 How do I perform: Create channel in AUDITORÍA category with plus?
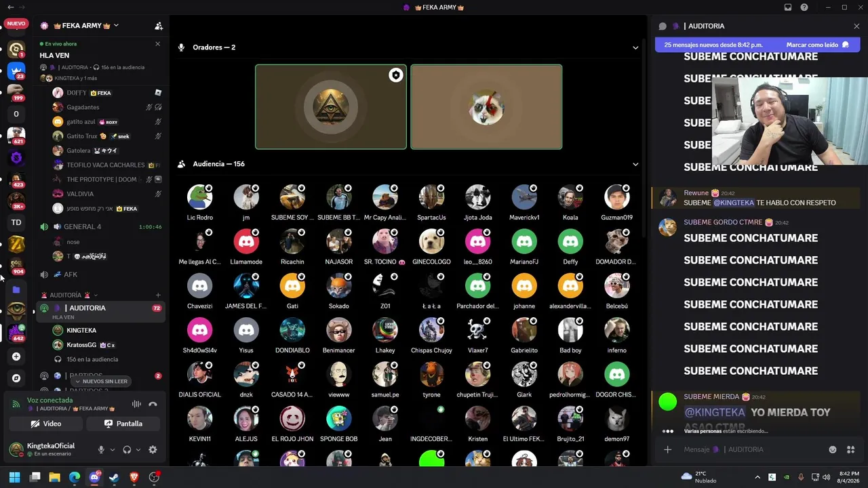coord(158,295)
